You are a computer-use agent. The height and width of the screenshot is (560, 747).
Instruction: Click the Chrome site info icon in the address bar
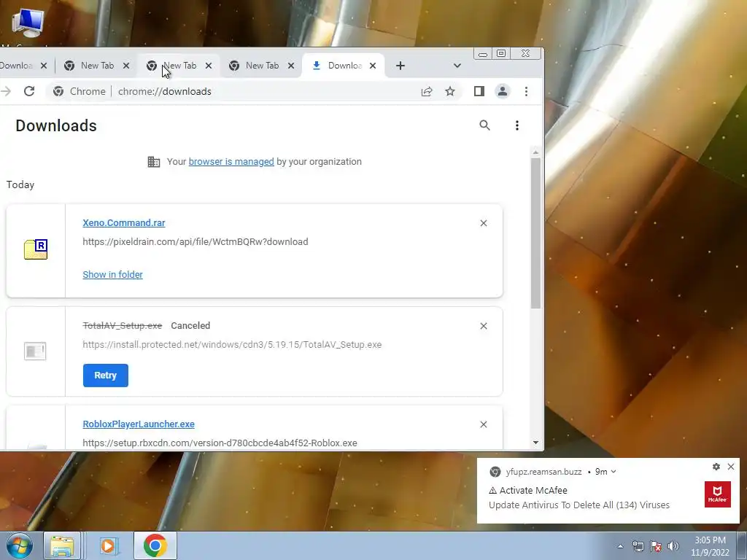point(58,91)
